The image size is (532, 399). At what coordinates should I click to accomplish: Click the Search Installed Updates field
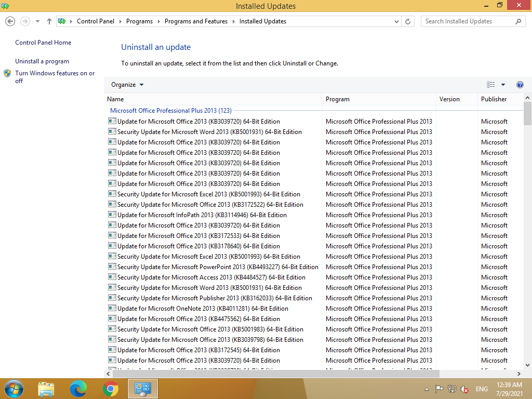pos(468,21)
